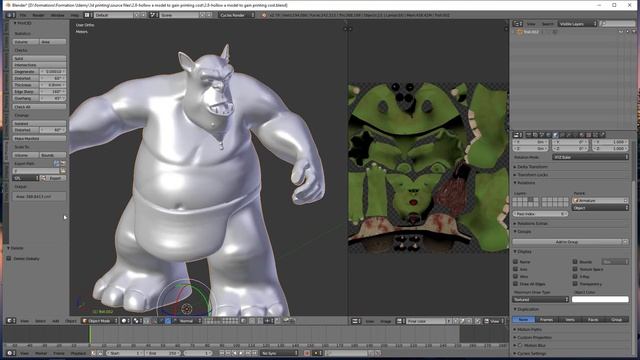This screenshot has width=640, height=360.
Task: Open the World properties tab icon
Action: [548, 135]
